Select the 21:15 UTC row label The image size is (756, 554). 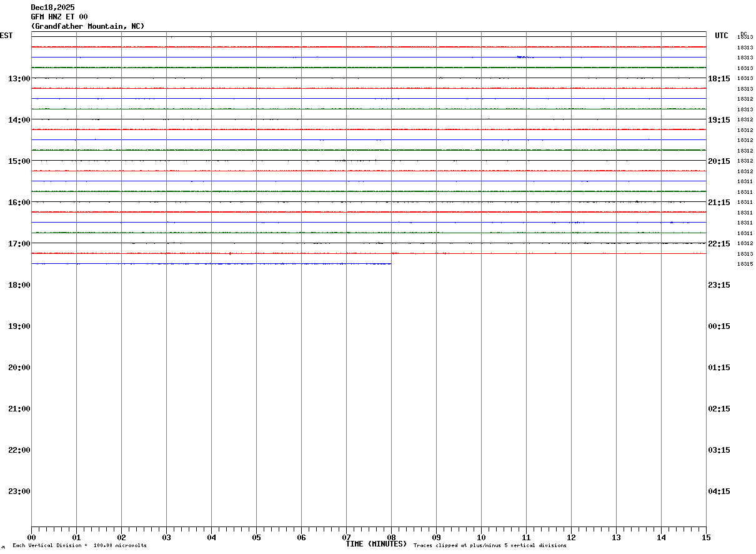(x=719, y=202)
